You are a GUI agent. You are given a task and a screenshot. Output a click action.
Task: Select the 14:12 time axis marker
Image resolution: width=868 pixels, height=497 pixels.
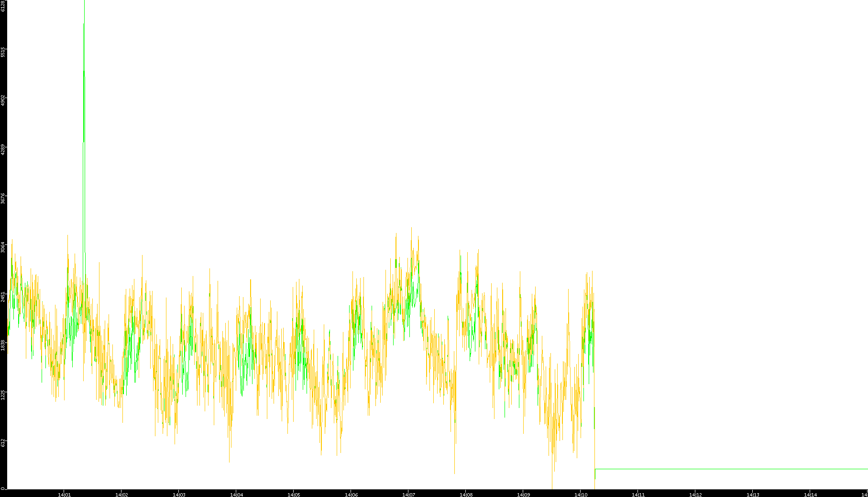[695, 495]
